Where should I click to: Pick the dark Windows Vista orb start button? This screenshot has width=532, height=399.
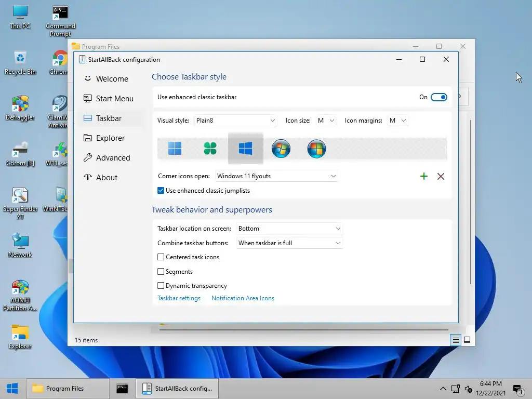[x=316, y=148]
